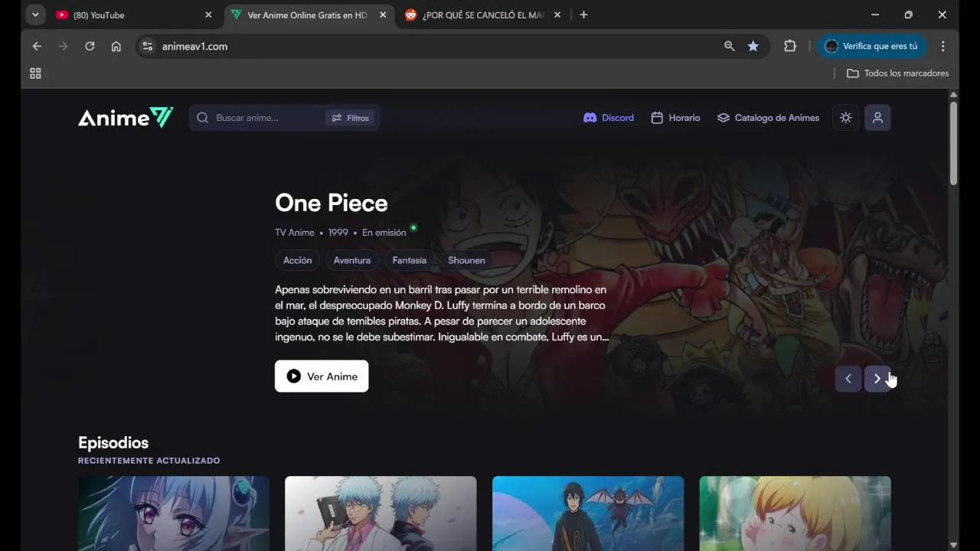This screenshot has height=551, width=980.
Task: Click the scrollbar up arrow
Action: pos(953,95)
